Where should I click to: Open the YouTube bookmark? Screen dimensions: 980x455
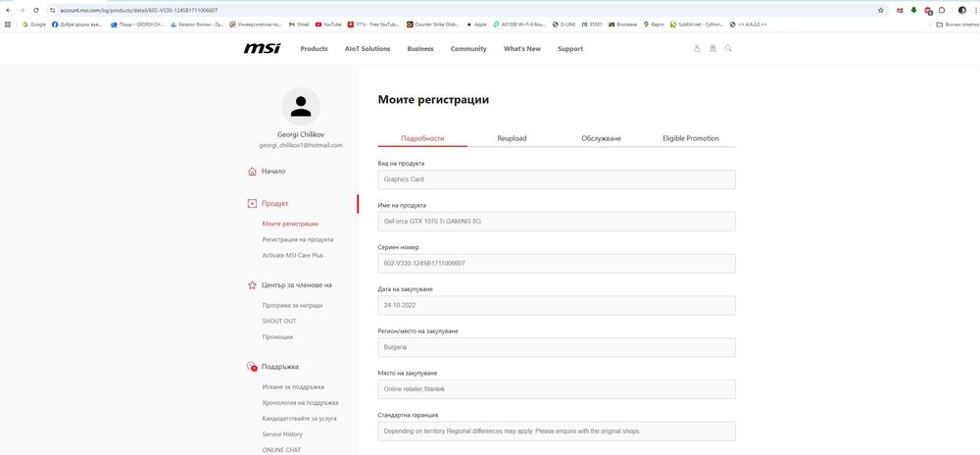coord(328,25)
